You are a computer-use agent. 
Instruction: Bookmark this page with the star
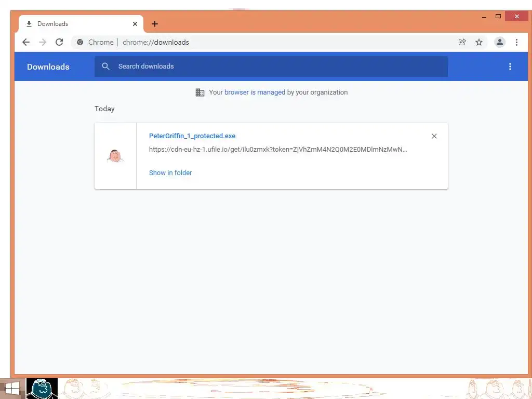(x=478, y=42)
